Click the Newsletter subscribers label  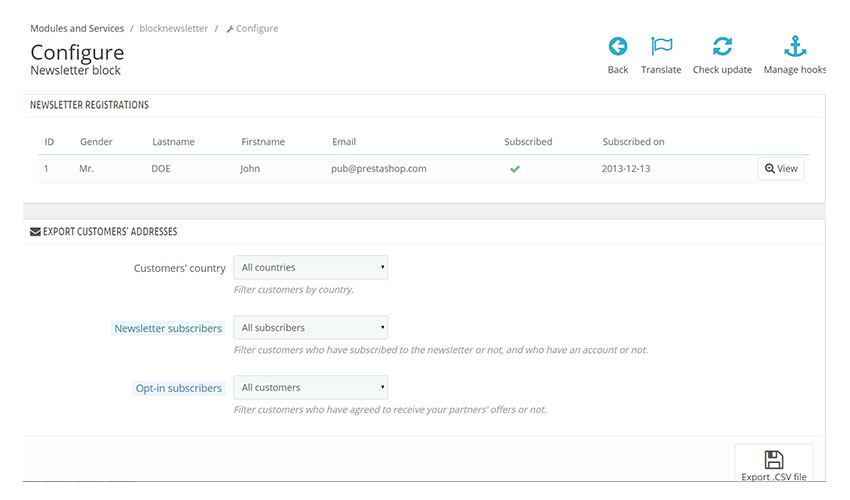tap(168, 329)
